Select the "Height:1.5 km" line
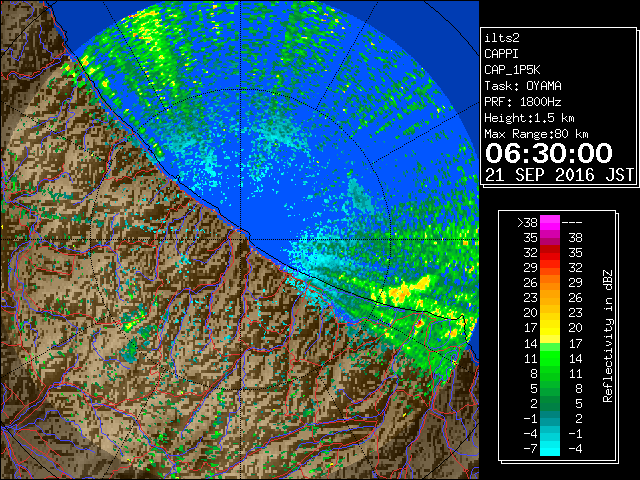 pyautogui.click(x=529, y=118)
